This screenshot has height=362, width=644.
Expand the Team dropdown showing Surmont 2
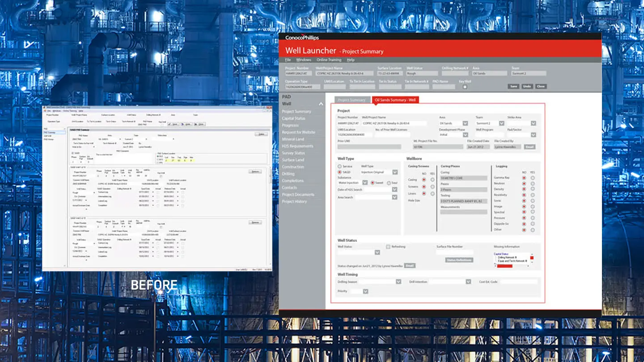pyautogui.click(x=502, y=123)
